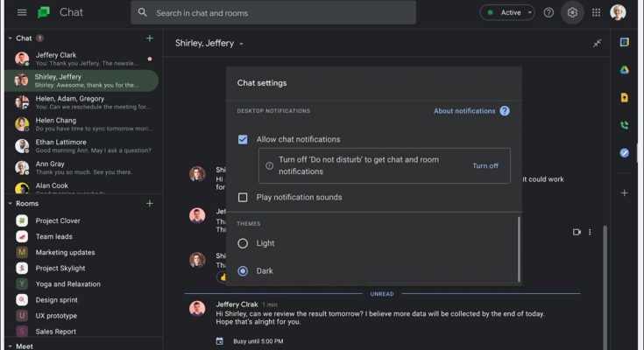644x350 pixels.
Task: Click the main menu hamburger icon
Action: [x=21, y=13]
